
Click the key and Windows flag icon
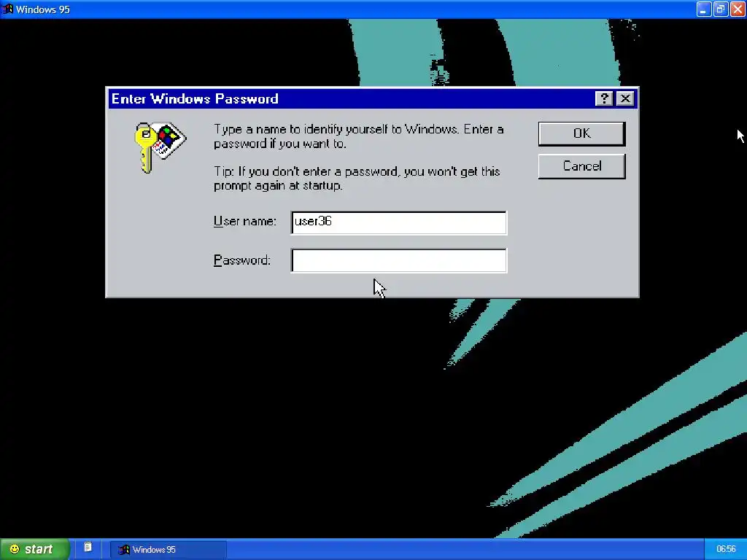point(160,147)
